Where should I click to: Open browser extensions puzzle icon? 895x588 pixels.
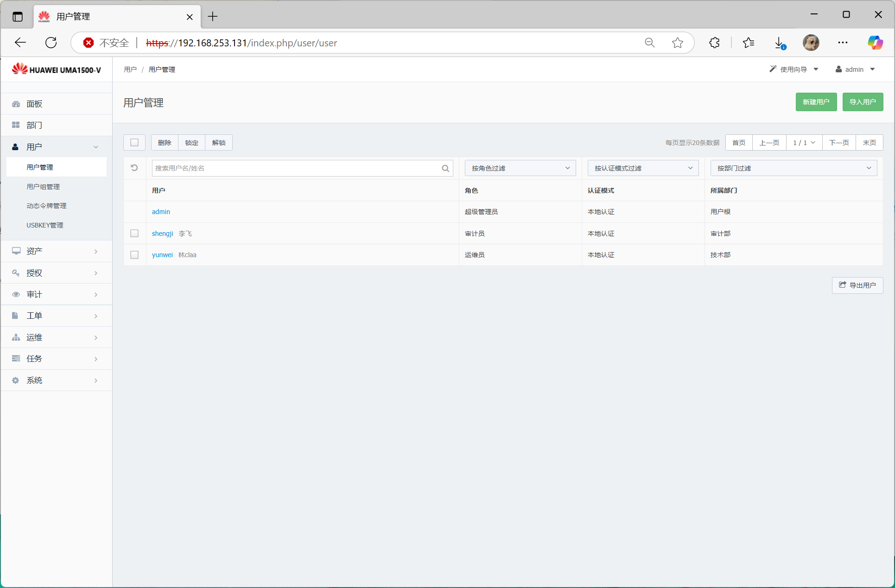click(x=714, y=43)
